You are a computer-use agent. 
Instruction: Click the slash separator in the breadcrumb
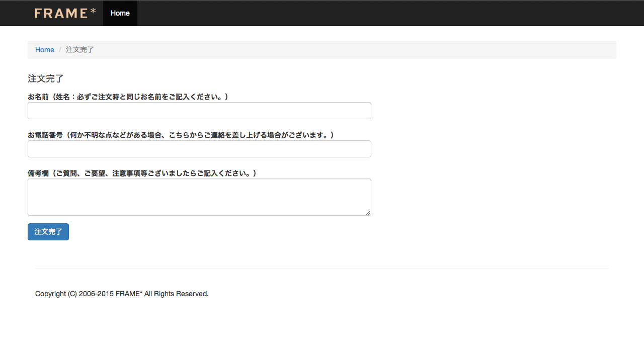60,50
